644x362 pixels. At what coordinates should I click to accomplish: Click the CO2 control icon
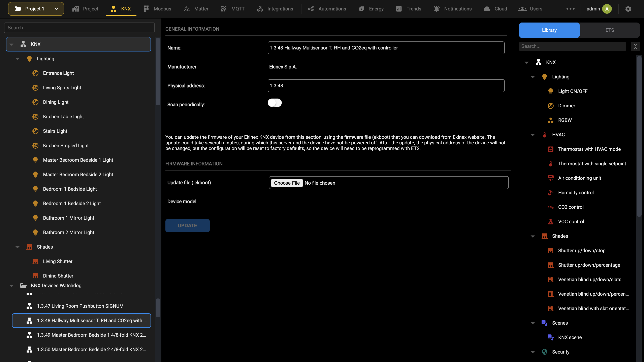tap(550, 207)
